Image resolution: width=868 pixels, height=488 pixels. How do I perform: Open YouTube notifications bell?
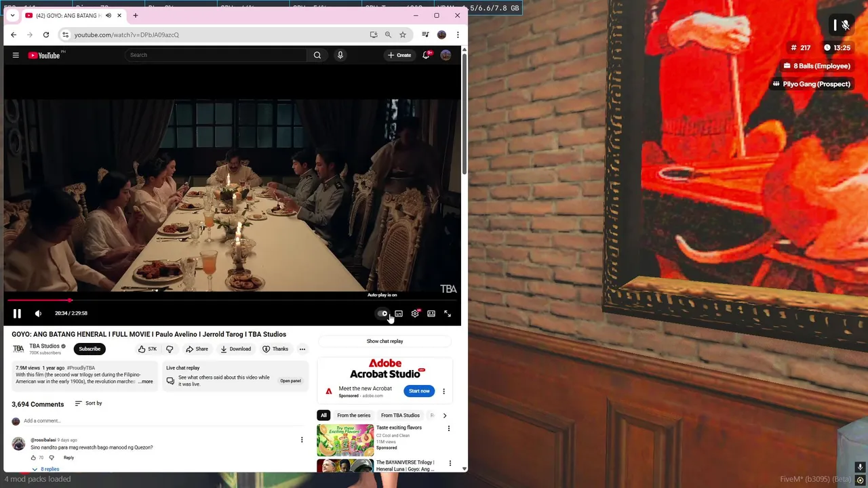point(426,55)
